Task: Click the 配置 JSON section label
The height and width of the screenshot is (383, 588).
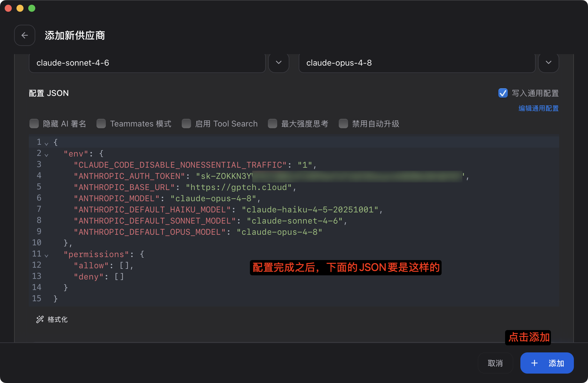Action: click(49, 93)
